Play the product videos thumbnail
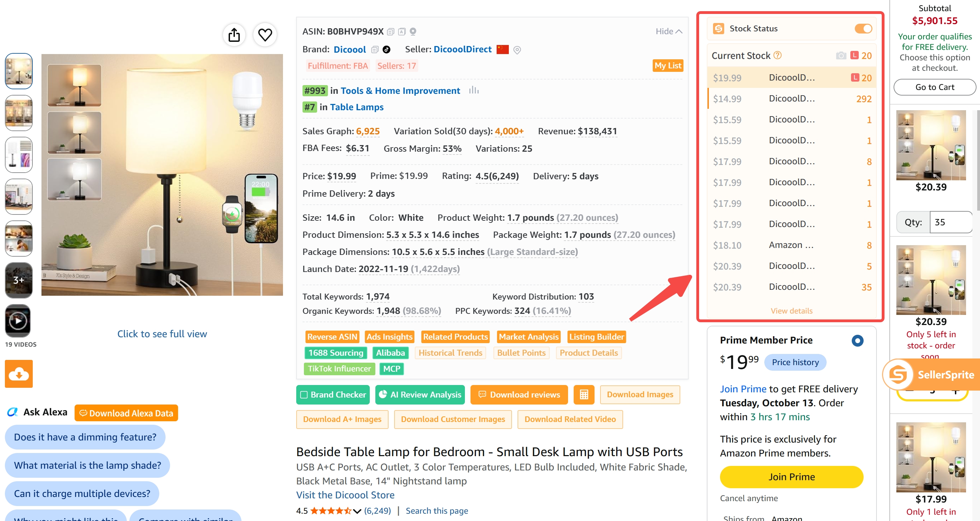Screen dimensions: 980x521 18,321
